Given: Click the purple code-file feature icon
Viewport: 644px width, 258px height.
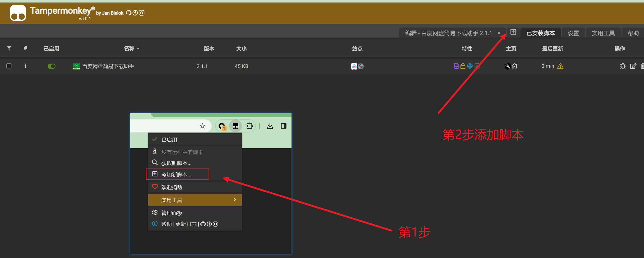Looking at the screenshot, I should (456, 66).
